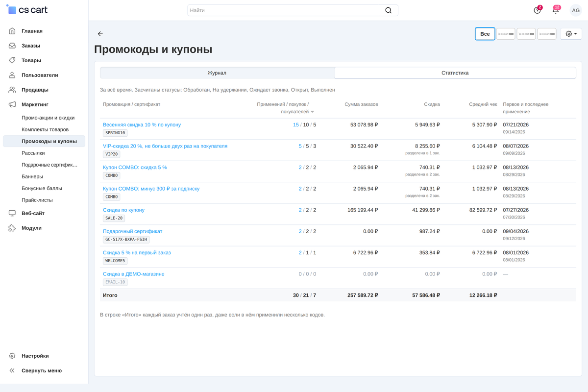Open Бонусные баллы in the sidebar
588x392 pixels.
(42, 188)
